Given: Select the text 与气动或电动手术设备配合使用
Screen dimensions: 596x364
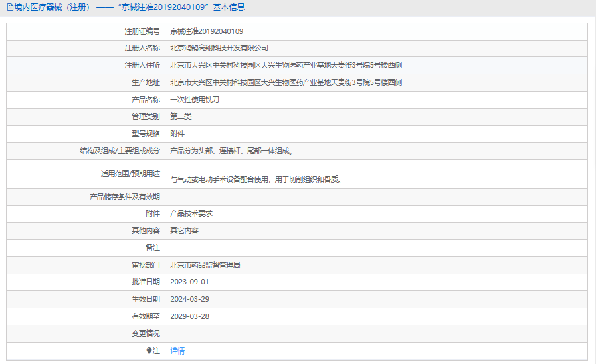Looking at the screenshot, I should tap(220, 179).
